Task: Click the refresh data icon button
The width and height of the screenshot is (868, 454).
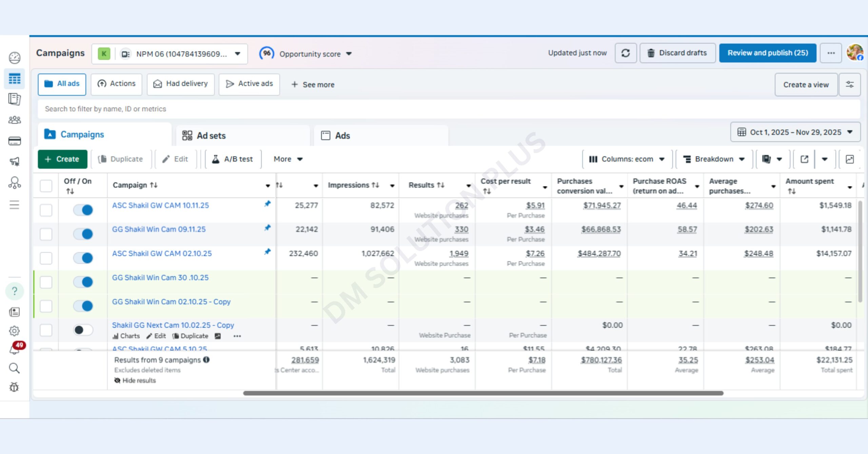Action: point(625,53)
